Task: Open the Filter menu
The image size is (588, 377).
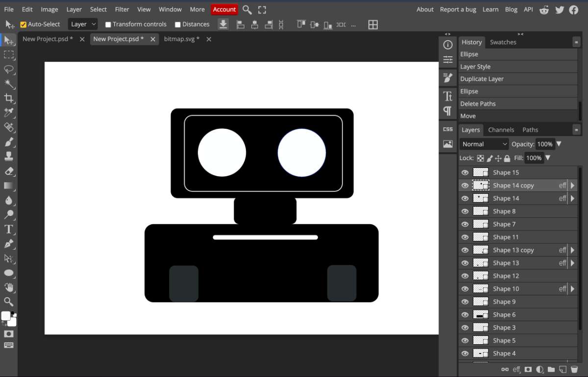Action: pyautogui.click(x=122, y=9)
